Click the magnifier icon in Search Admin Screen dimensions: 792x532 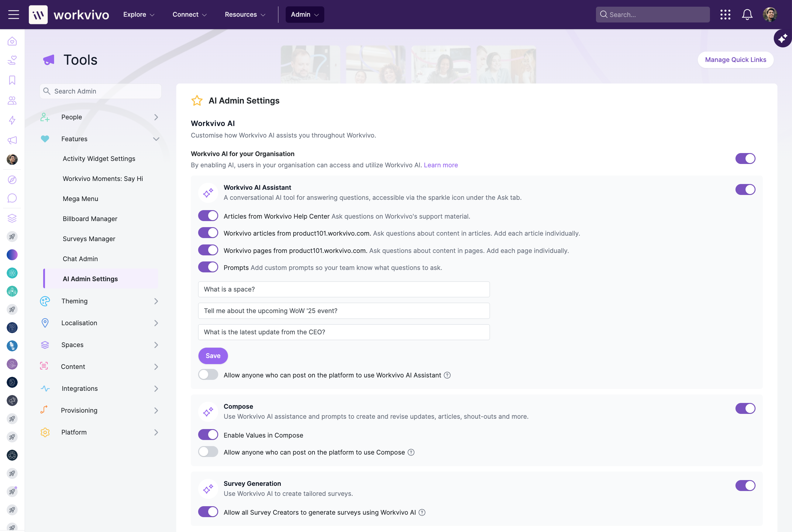[x=47, y=91]
